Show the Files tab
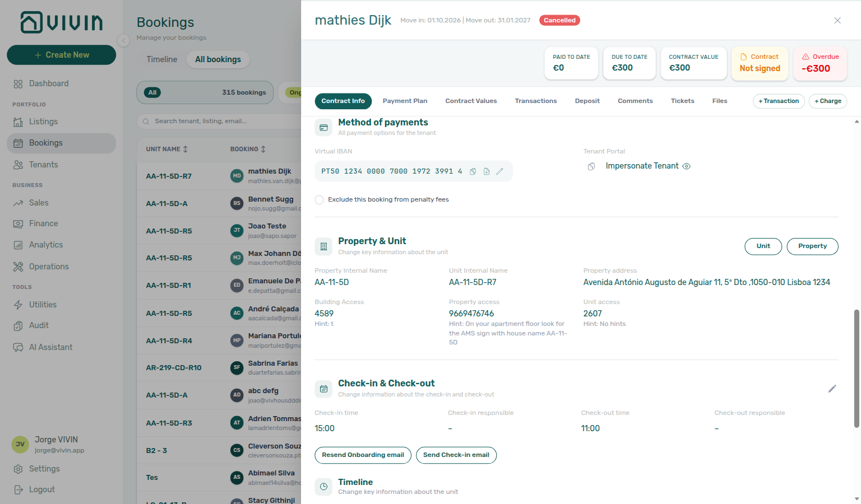 pos(720,101)
